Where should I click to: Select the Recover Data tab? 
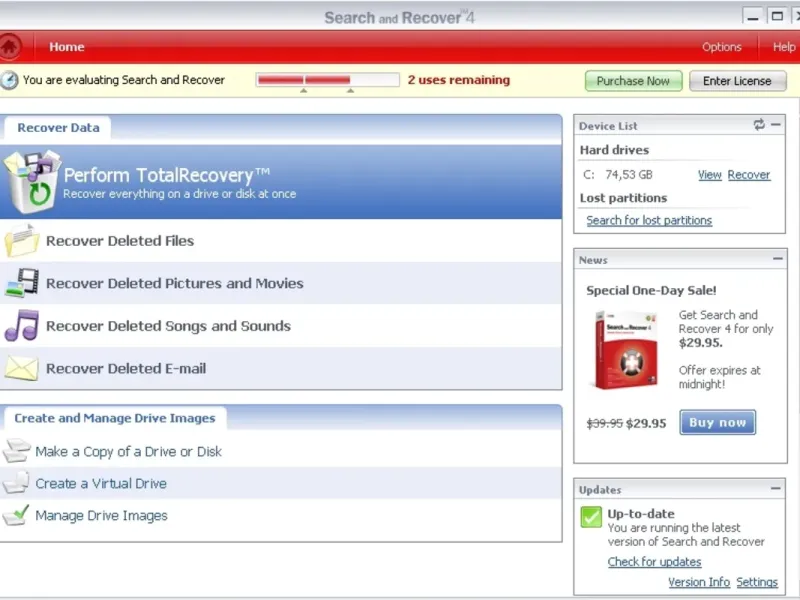tap(58, 128)
